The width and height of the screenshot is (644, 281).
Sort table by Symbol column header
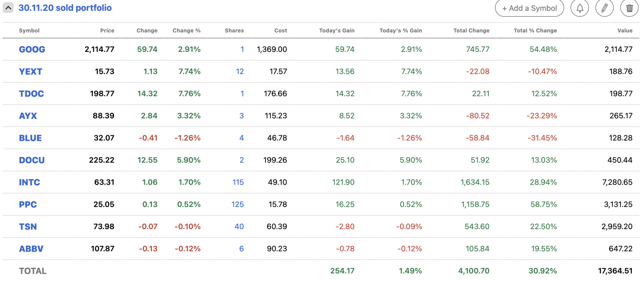point(29,31)
